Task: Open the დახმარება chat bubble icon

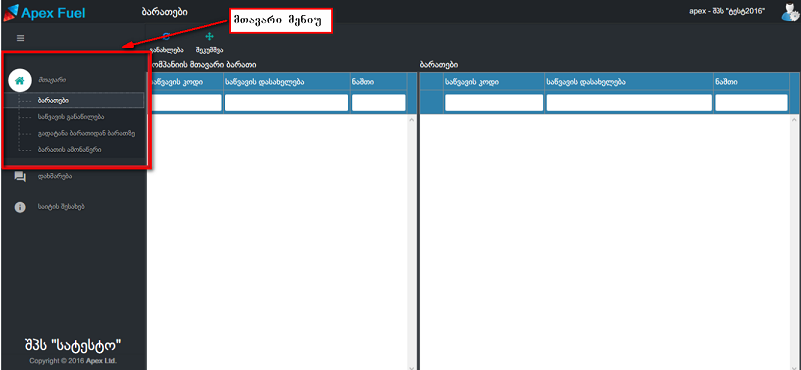Action: tap(20, 177)
